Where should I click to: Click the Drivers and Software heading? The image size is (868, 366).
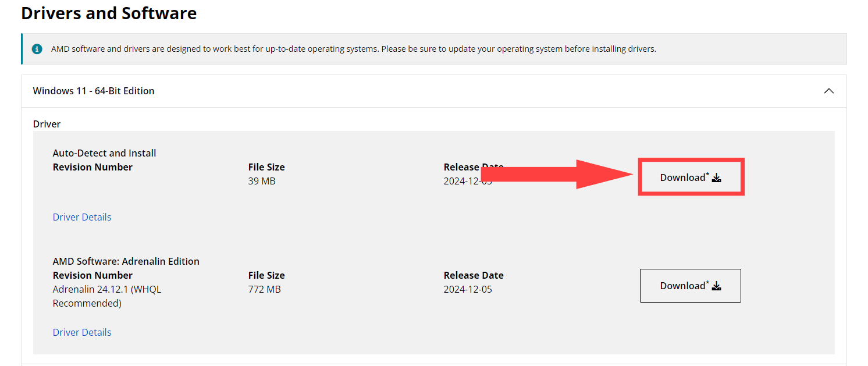(109, 13)
